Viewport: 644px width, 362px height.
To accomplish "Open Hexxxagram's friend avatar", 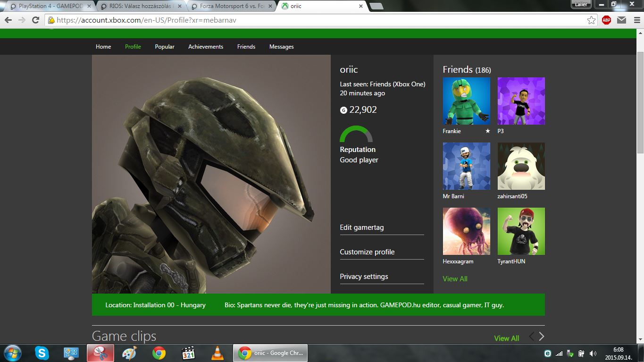I will [466, 231].
